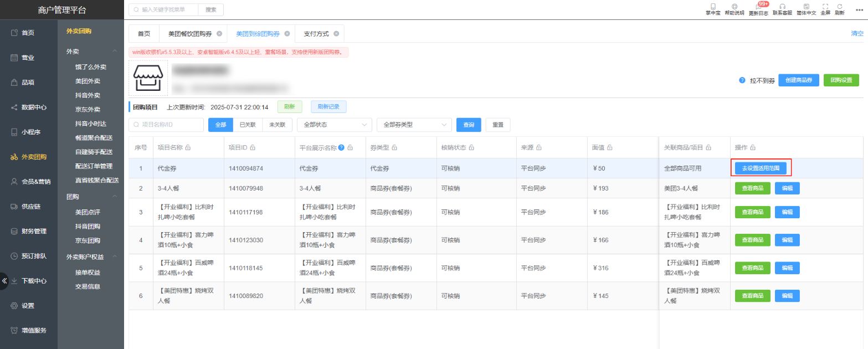Click the shop storefront logo image
Viewport: 868px width, 349px height.
[x=148, y=78]
